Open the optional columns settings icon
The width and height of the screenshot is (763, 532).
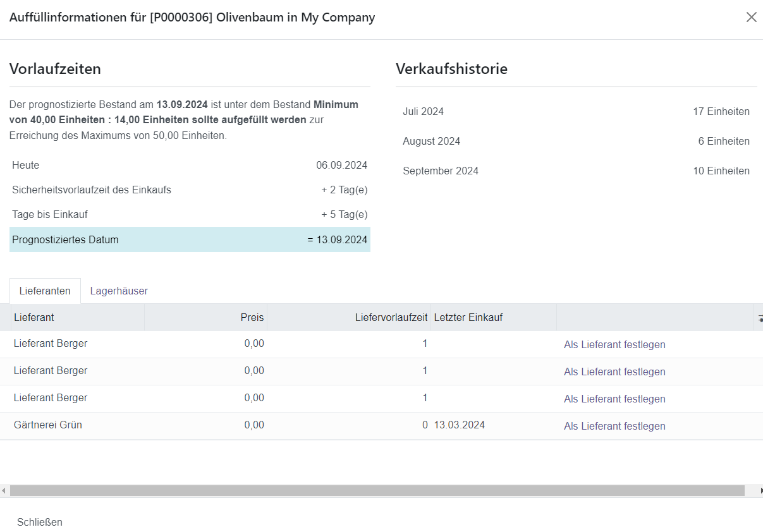[759, 318]
